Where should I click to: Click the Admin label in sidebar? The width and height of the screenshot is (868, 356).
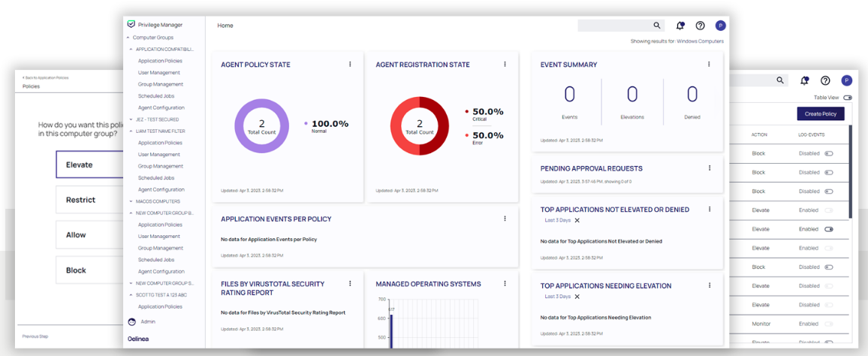(149, 321)
